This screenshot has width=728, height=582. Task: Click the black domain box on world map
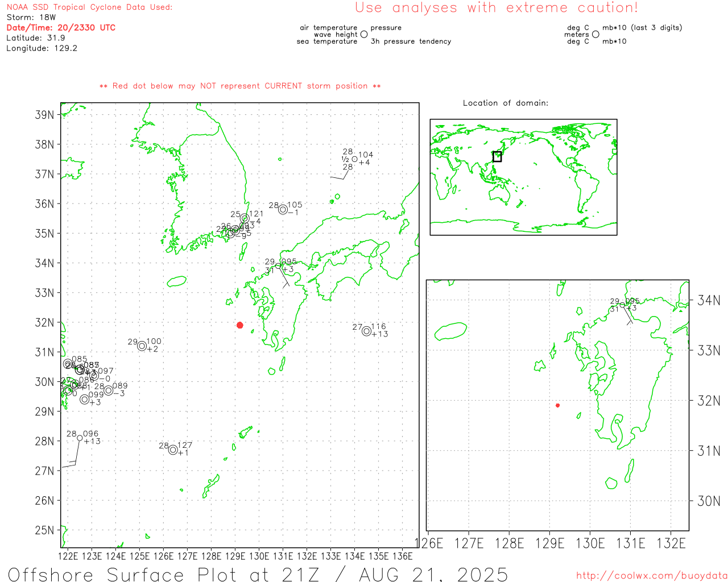497,156
